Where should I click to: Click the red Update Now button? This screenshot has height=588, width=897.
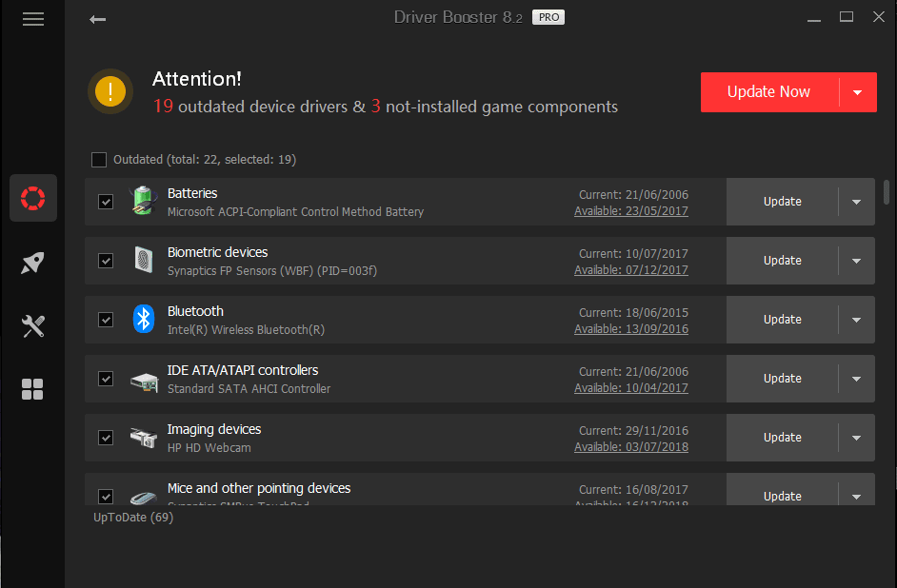tap(768, 92)
